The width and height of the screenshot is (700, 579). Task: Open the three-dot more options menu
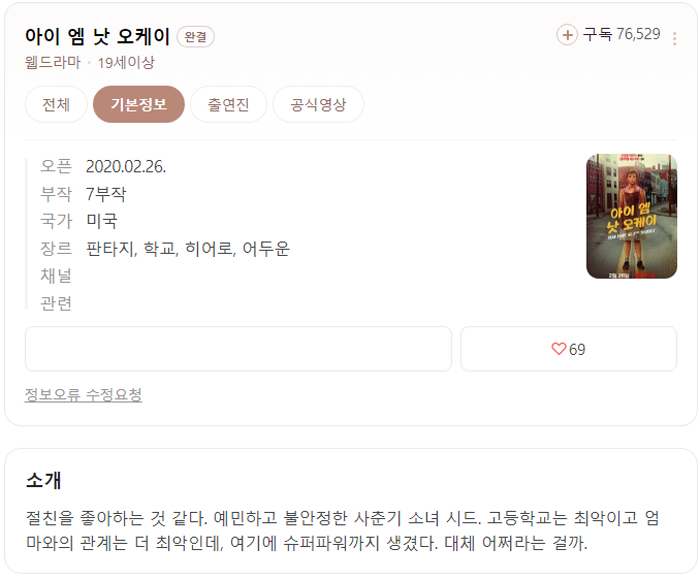pos(674,39)
